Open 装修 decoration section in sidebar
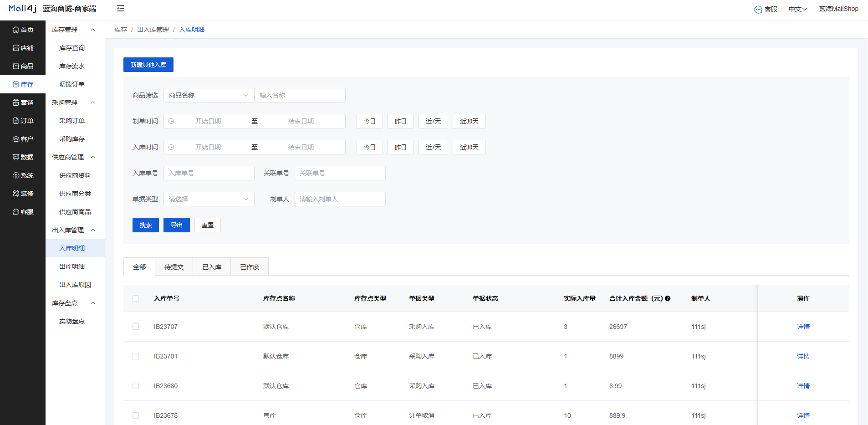868x425 pixels. tap(23, 194)
